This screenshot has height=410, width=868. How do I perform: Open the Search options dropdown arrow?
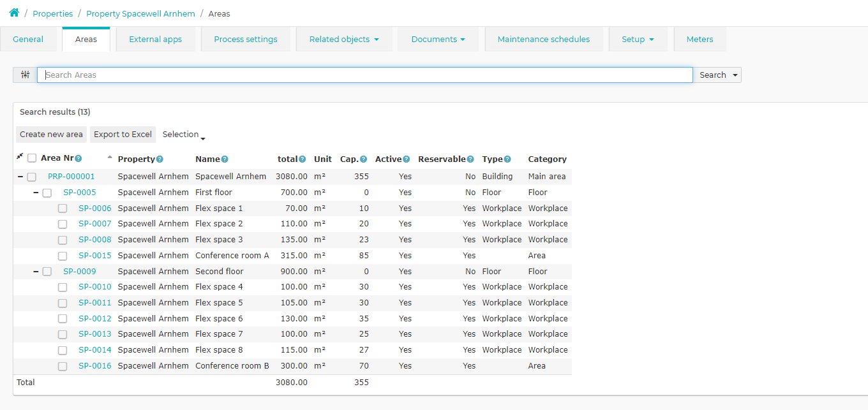735,75
